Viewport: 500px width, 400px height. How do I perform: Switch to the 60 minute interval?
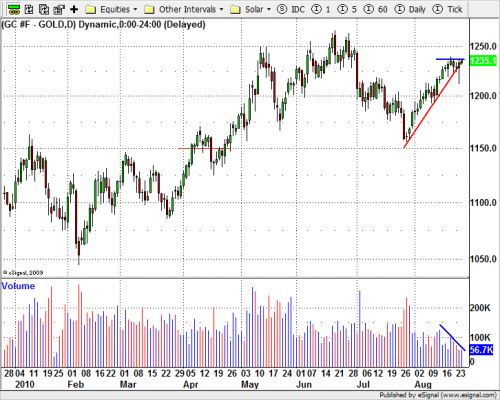tap(375, 9)
